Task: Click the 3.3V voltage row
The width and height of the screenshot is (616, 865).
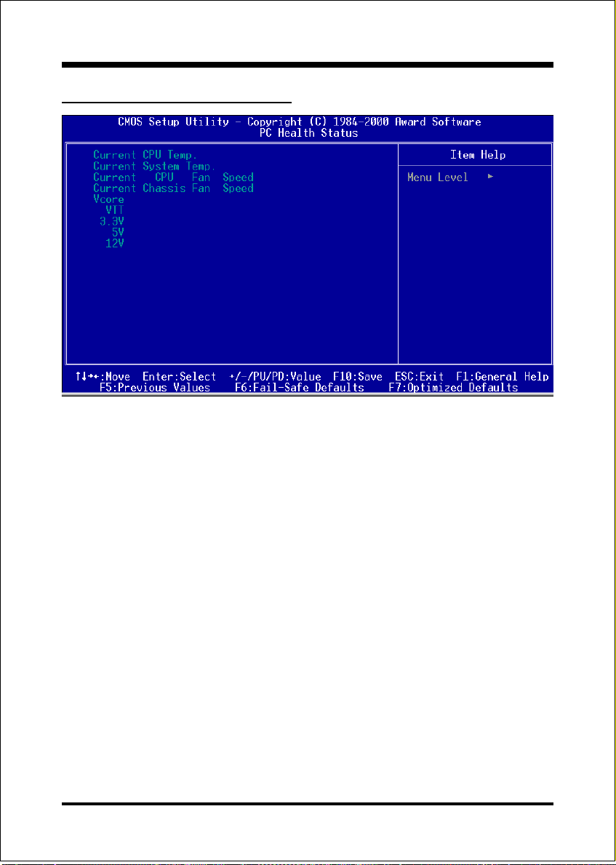Action: (x=111, y=220)
